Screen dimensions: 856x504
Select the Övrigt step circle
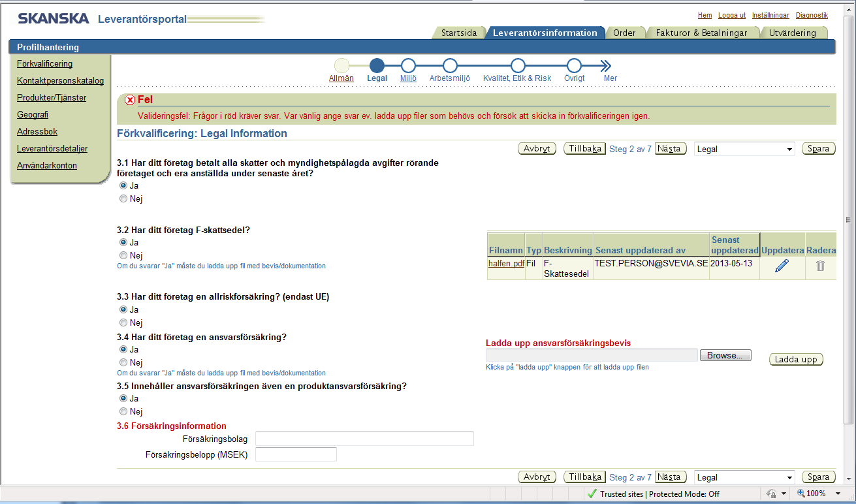tap(574, 65)
